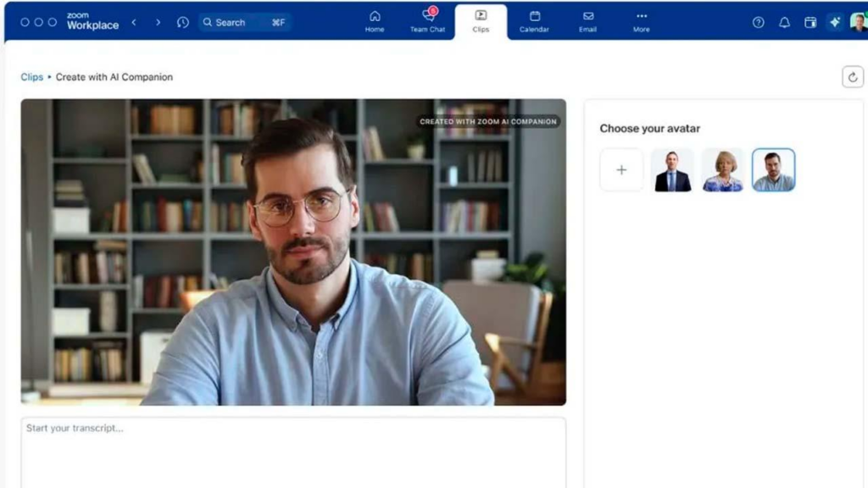Expand the More menu
Image resolution: width=868 pixels, height=488 pixels.
(x=641, y=21)
